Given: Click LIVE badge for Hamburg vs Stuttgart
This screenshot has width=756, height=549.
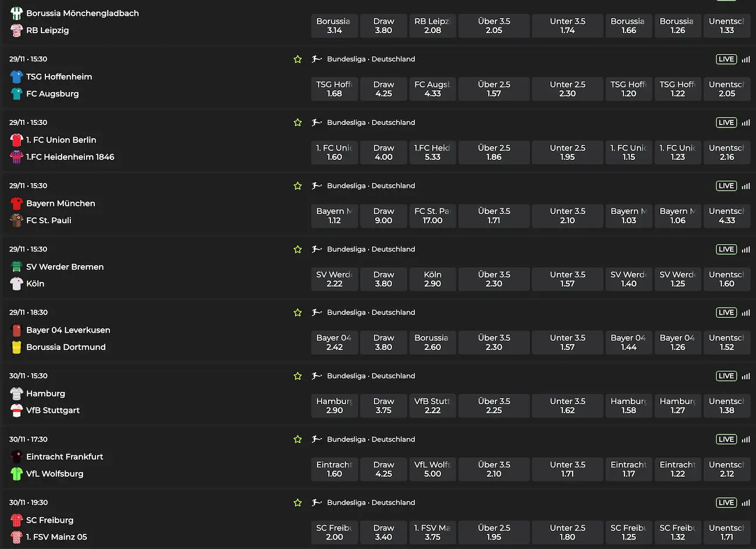Looking at the screenshot, I should point(726,376).
